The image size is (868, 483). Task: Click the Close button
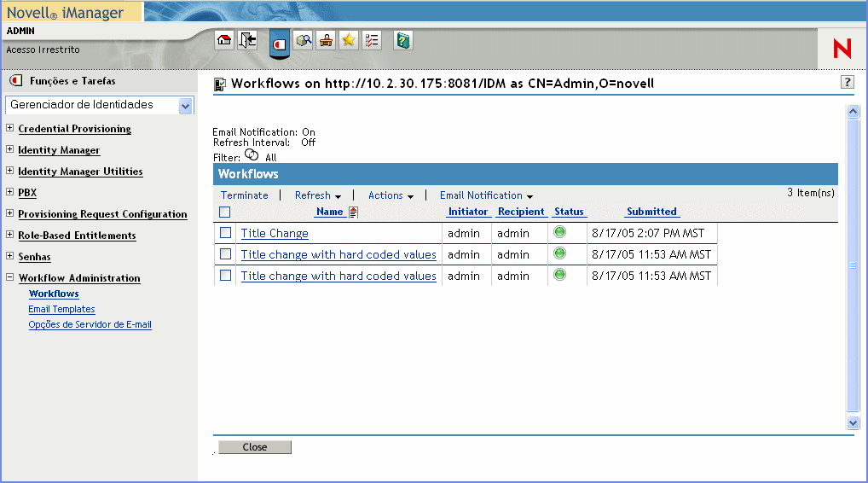(255, 447)
